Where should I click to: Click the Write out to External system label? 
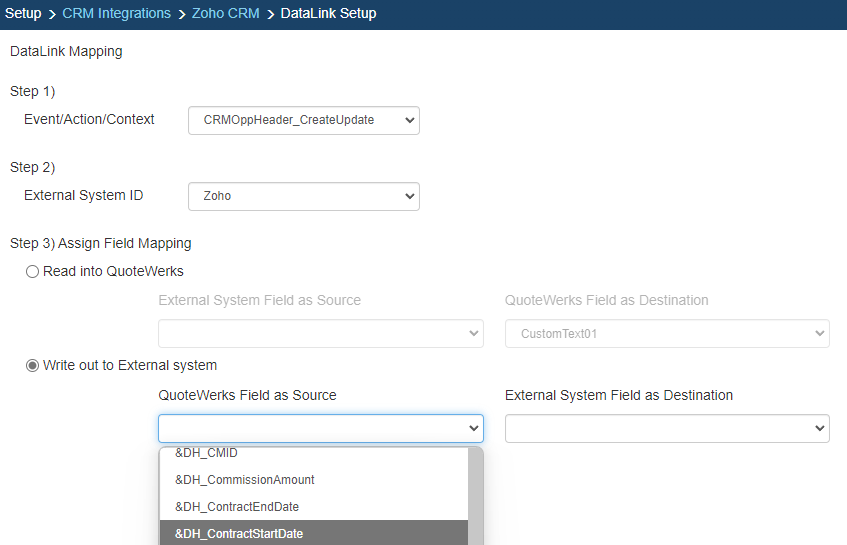pyautogui.click(x=130, y=365)
